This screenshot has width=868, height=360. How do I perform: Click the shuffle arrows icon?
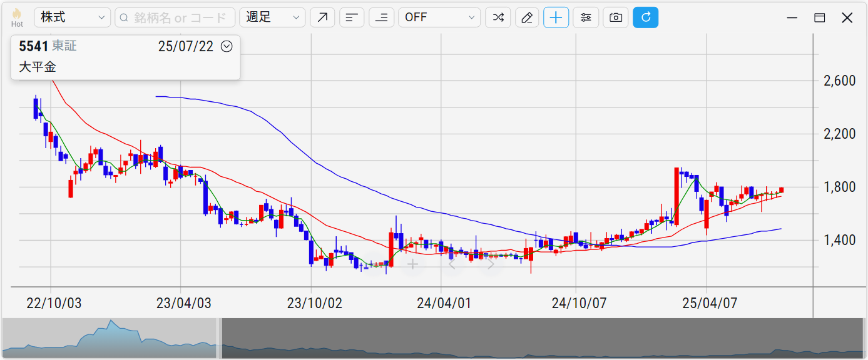coord(498,17)
